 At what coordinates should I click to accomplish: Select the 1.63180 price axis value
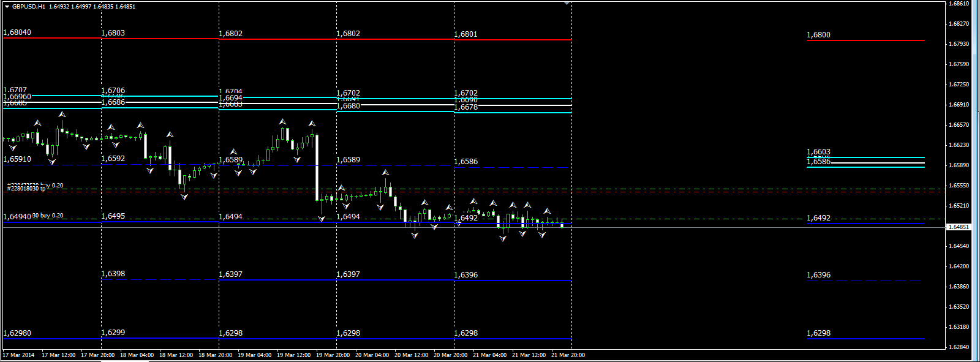tap(959, 327)
